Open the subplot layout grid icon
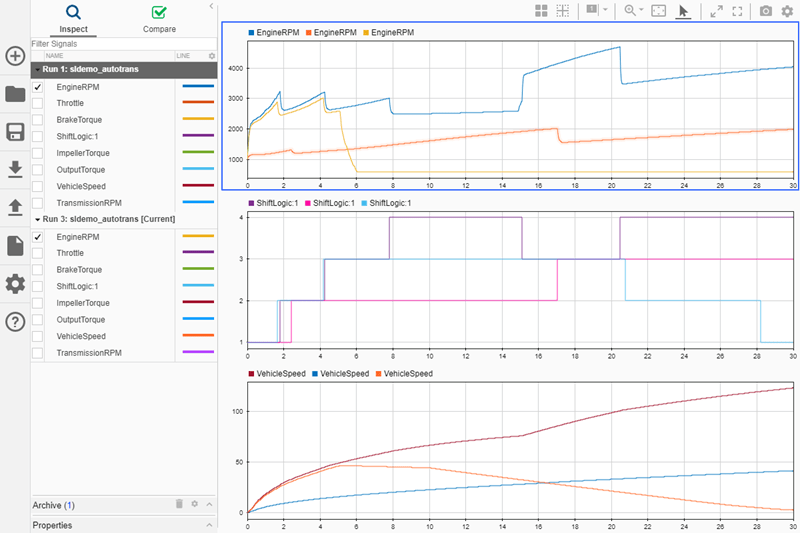 541,11
